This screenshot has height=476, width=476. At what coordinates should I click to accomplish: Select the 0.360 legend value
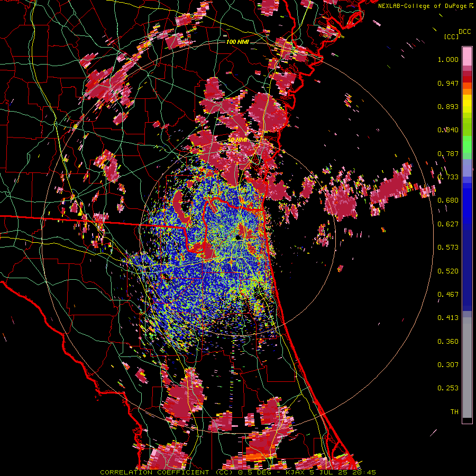coord(448,342)
